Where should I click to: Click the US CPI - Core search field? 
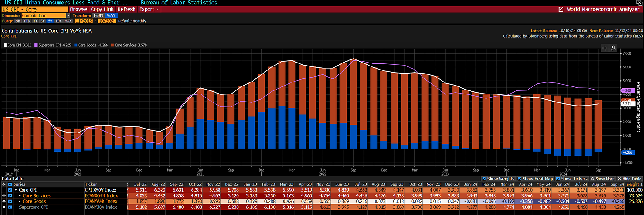click(x=34, y=9)
